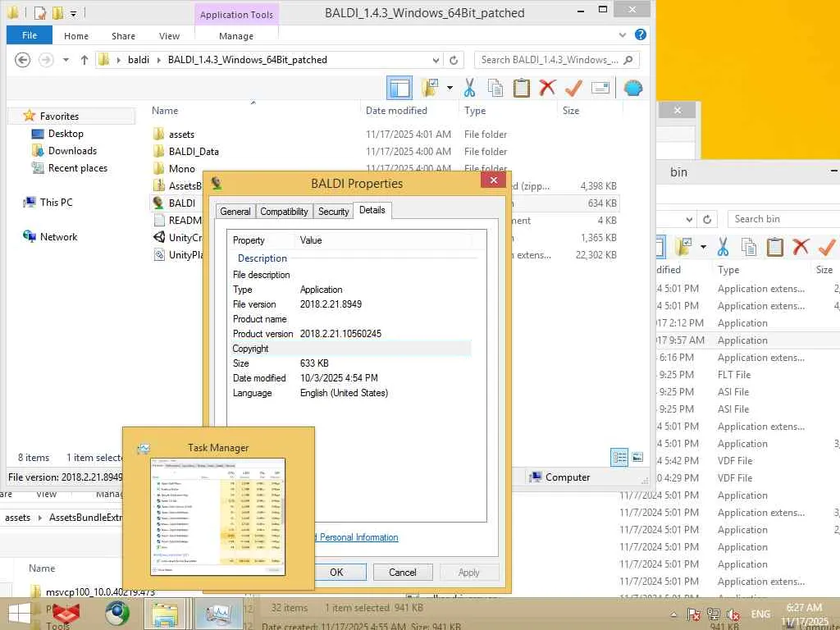Open the network tray icon
This screenshot has width=840, height=630.
coord(714,614)
